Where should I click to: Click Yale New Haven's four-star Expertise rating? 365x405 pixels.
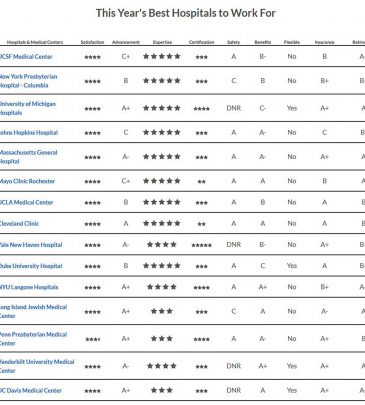coord(162,245)
